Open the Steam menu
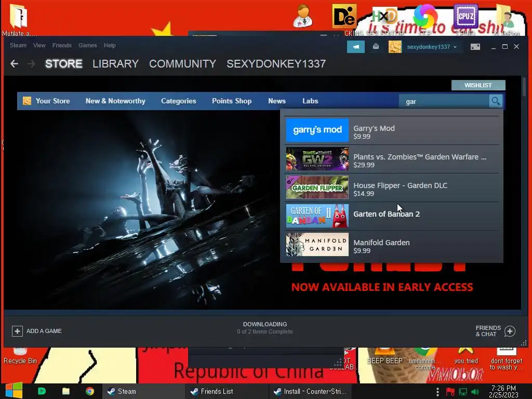 (x=18, y=45)
